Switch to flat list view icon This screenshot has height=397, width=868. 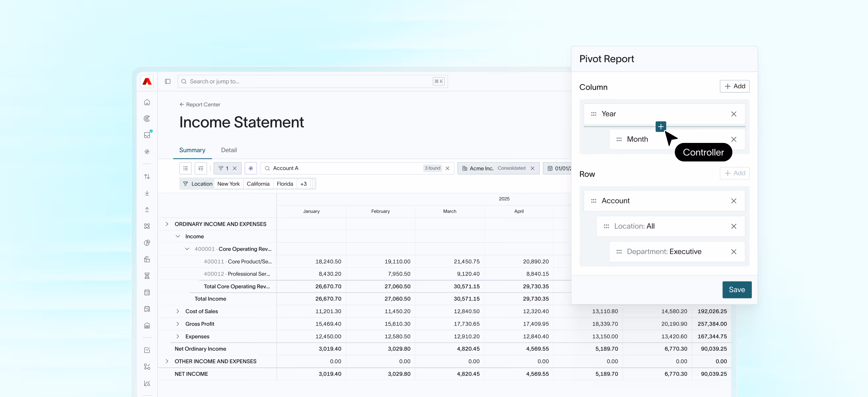(185, 168)
